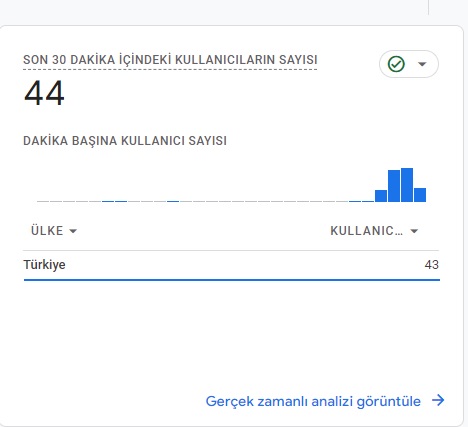Open Gerçek zamanlı analizi görüntüle link
This screenshot has width=468, height=427.
point(313,401)
